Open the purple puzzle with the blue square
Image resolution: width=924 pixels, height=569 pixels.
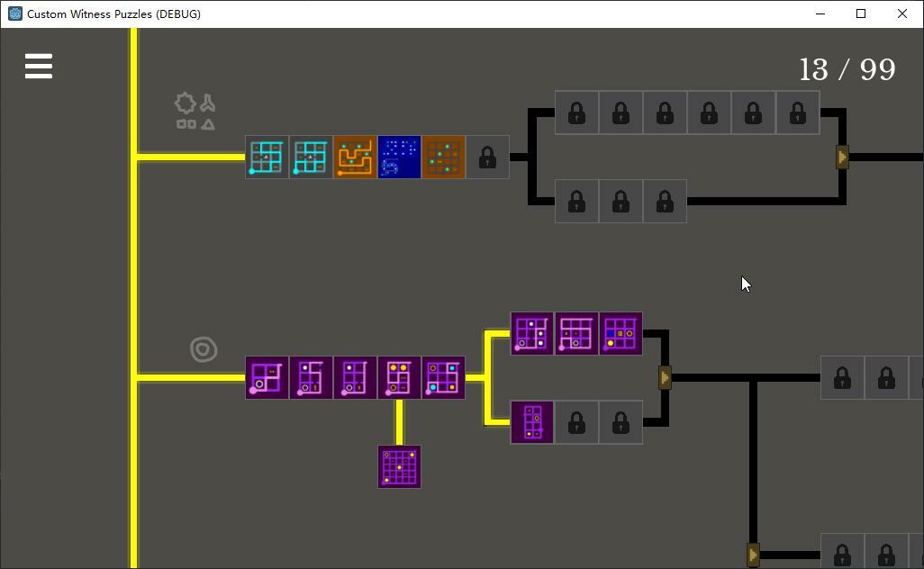click(621, 333)
